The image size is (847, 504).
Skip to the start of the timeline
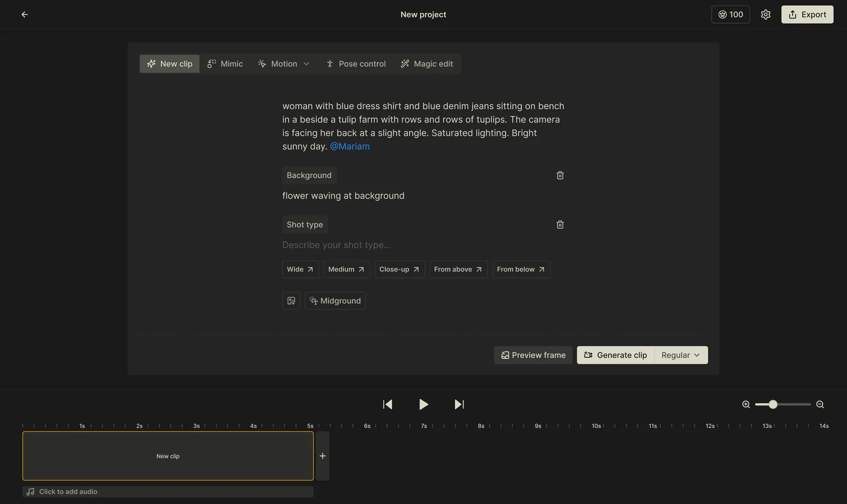(x=388, y=404)
